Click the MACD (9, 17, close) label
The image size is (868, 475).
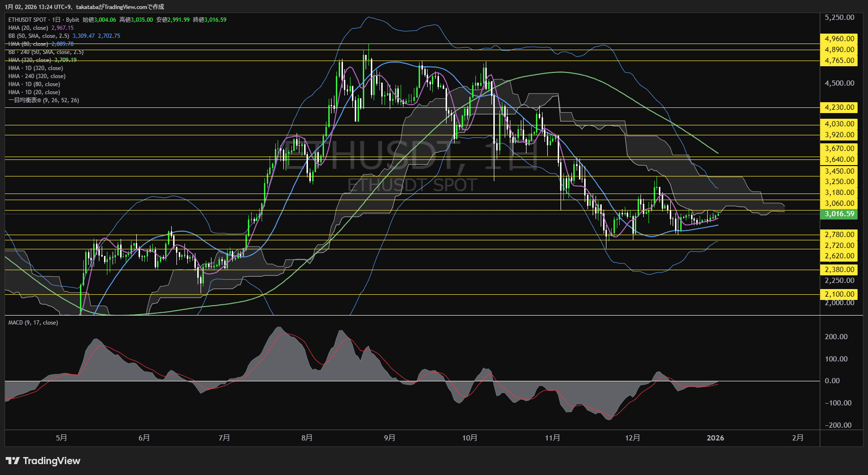(x=33, y=323)
